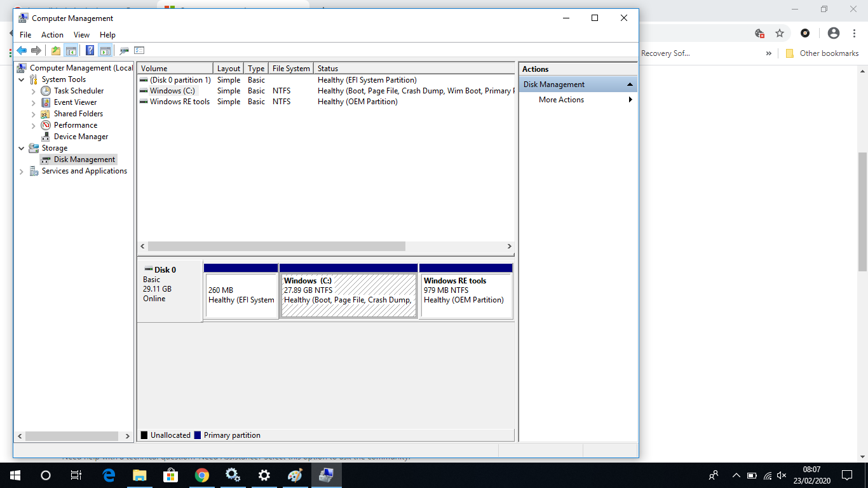Select the Disk 0 Basic label box
Image resolution: width=868 pixels, height=488 pixels.
point(170,290)
